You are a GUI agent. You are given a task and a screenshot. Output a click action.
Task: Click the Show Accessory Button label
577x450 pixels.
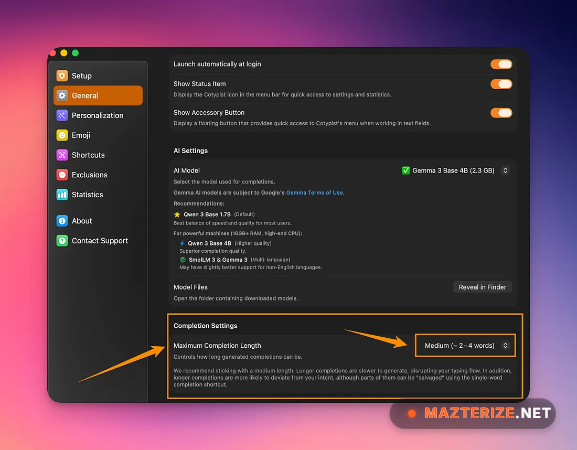pyautogui.click(x=209, y=113)
